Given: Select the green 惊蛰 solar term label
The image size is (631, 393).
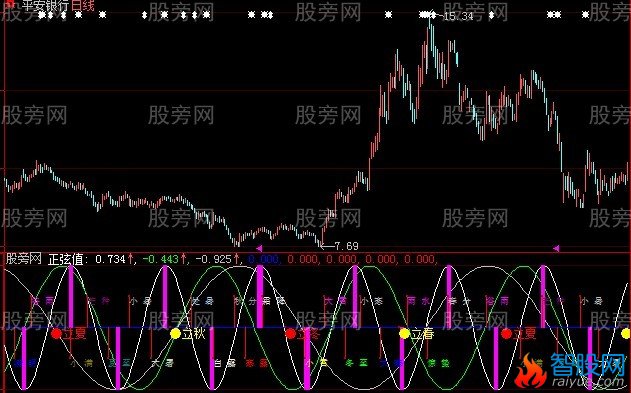Looking at the screenshot, I should [x=438, y=363].
